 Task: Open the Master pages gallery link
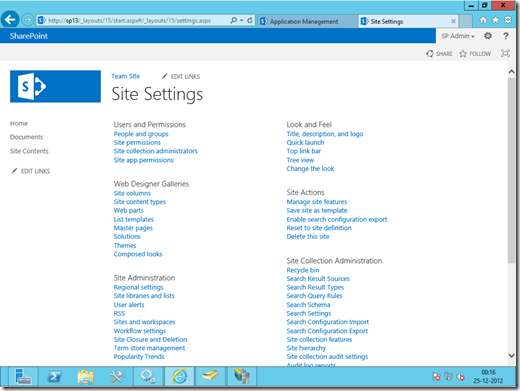(x=133, y=228)
